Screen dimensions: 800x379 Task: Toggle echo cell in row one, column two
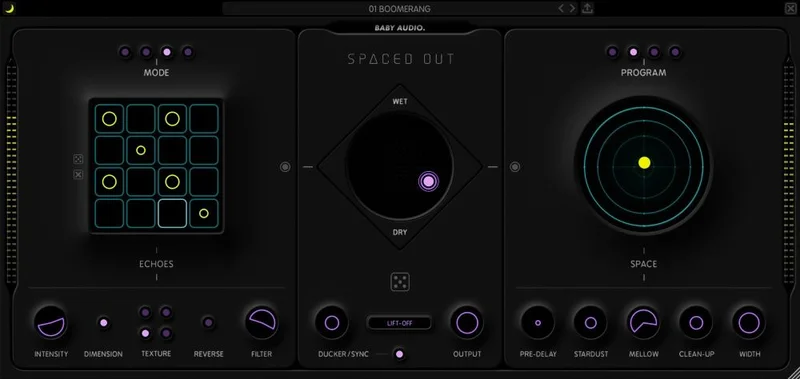(x=141, y=119)
